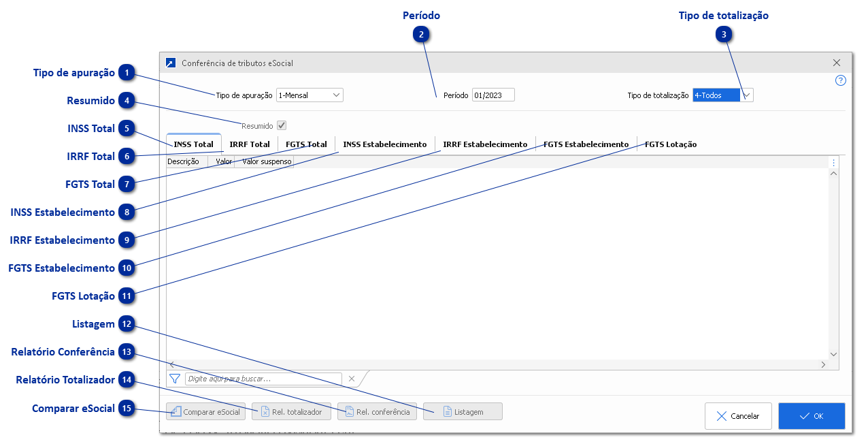Image resolution: width=868 pixels, height=444 pixels.
Task: Open the FGTS Estabelecimento tab
Action: [x=586, y=144]
